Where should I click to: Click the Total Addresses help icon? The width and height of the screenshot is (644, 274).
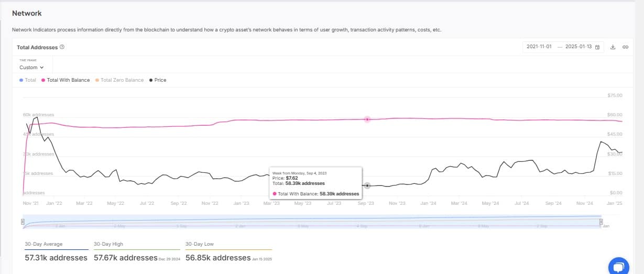coord(62,47)
